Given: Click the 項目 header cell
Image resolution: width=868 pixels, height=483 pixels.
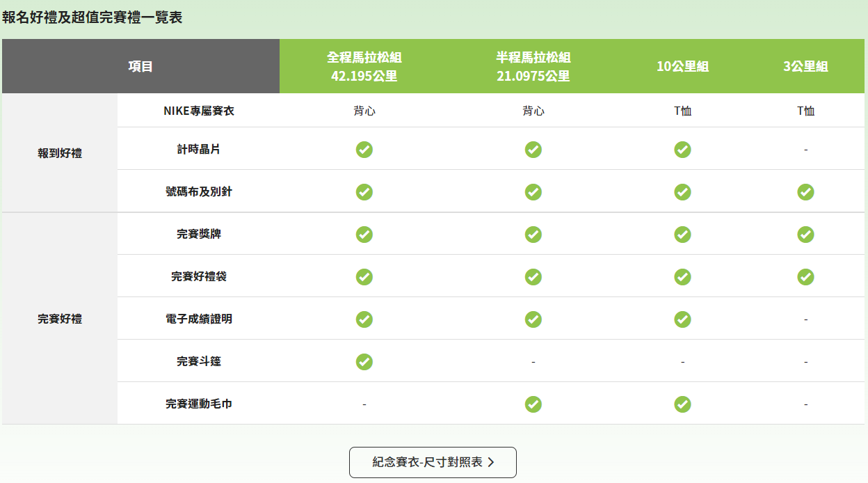Looking at the screenshot, I should click(x=140, y=66).
